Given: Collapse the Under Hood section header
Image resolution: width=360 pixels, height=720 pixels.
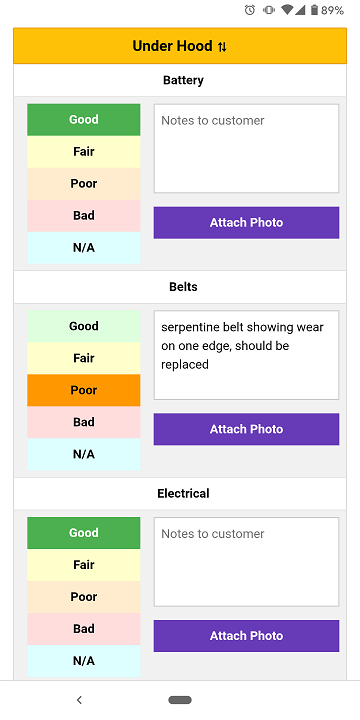Looking at the screenshot, I should tap(180, 46).
